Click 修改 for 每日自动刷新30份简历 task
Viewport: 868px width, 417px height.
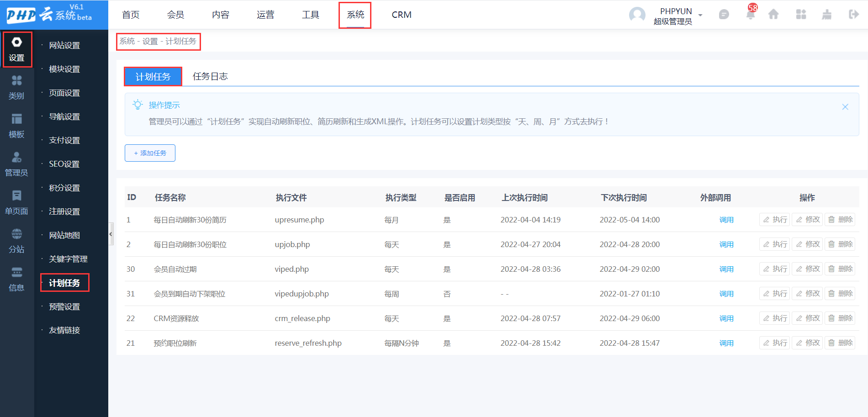(807, 220)
